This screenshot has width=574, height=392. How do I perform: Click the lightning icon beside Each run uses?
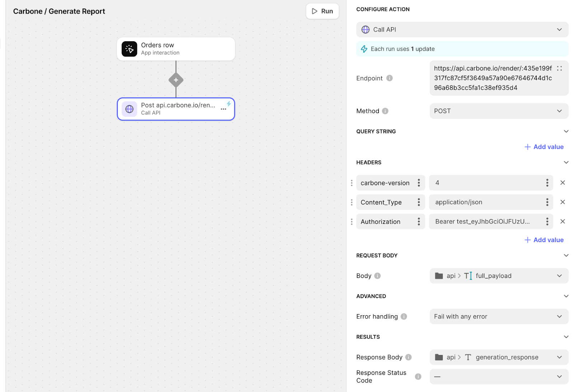[x=364, y=49]
